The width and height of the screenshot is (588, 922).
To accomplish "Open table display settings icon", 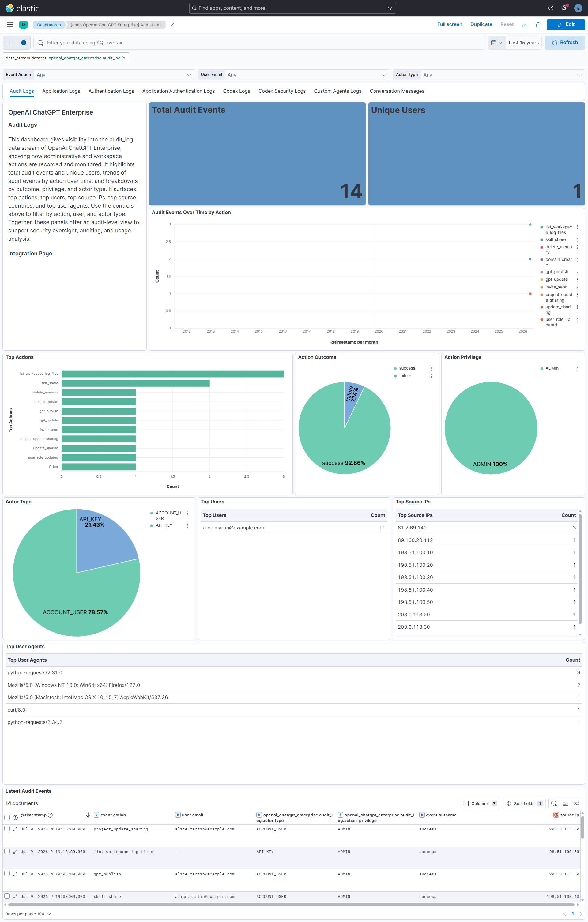I will 576,804.
